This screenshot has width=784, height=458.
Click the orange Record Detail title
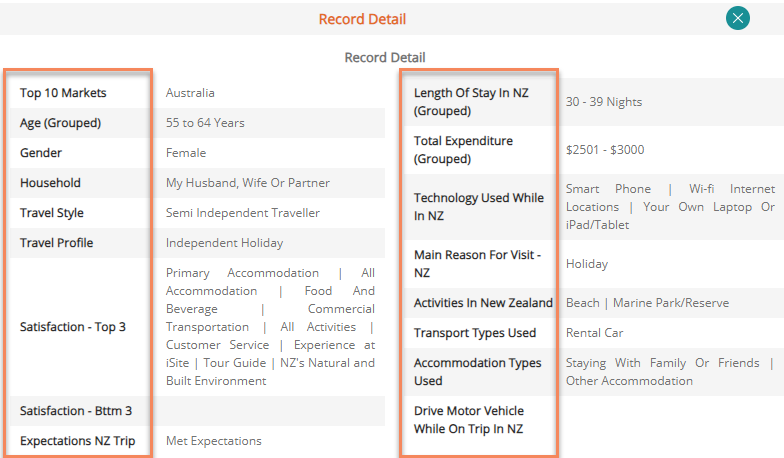pyautogui.click(x=362, y=19)
